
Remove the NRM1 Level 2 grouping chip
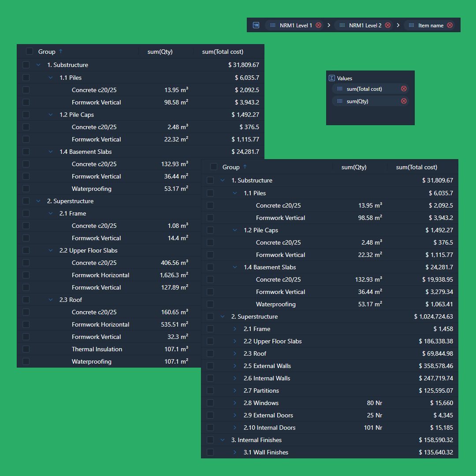387,25
